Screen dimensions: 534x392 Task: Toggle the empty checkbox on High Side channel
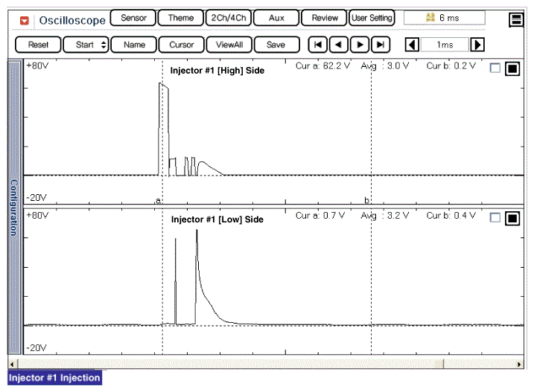tap(495, 69)
